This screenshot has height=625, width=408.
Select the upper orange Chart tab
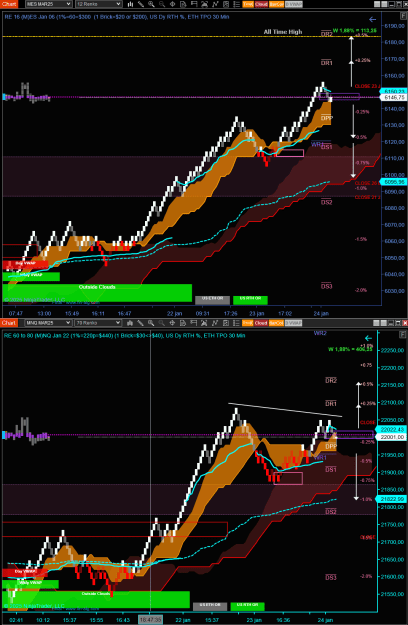[x=9, y=4]
